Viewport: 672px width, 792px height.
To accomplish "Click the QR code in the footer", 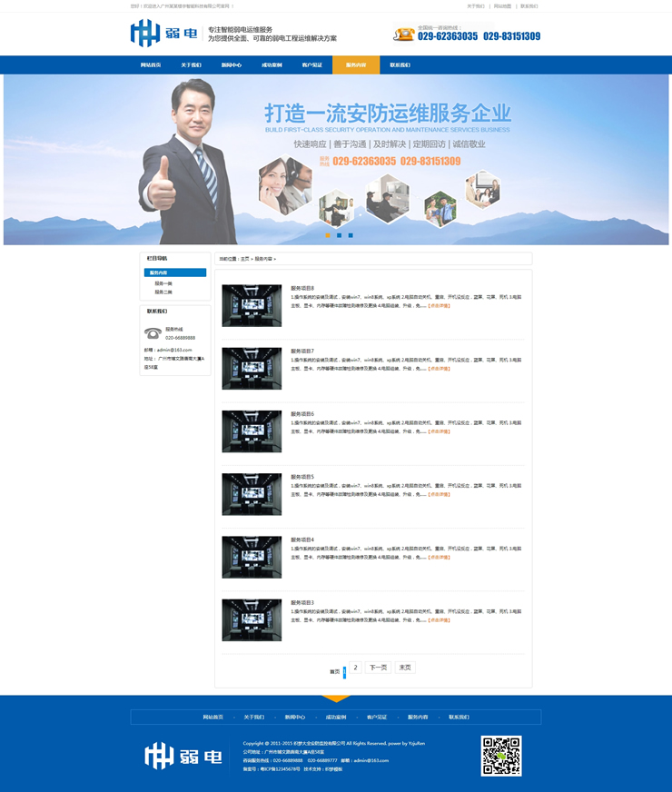I will (501, 756).
